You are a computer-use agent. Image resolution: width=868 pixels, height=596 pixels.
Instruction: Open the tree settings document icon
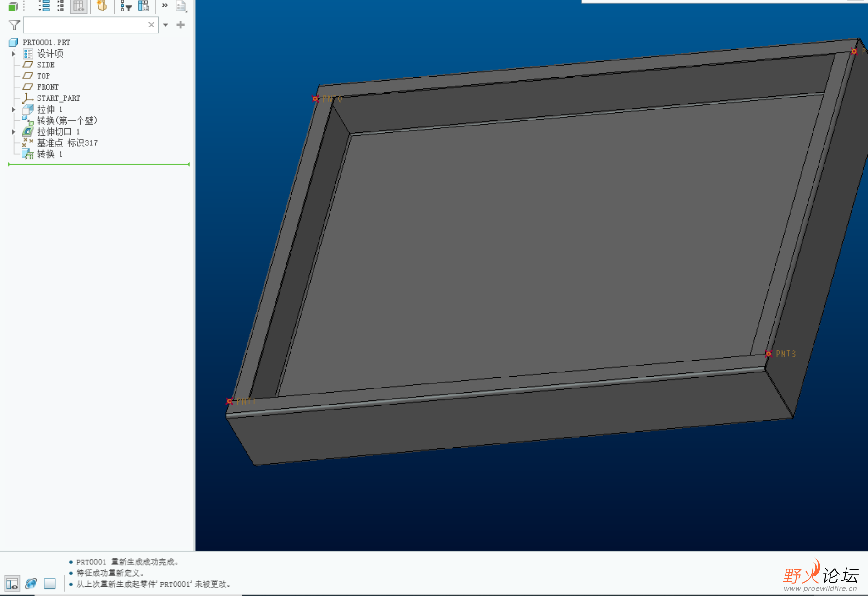[181, 6]
